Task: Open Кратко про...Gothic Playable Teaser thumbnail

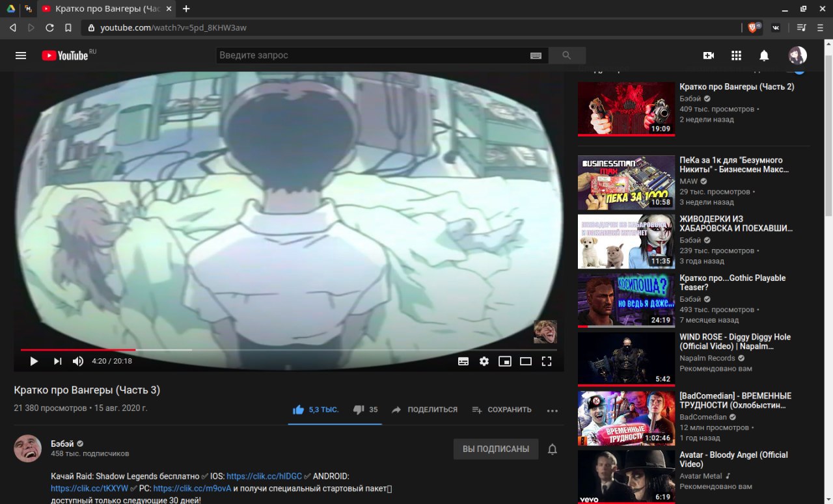Action: pos(627,300)
